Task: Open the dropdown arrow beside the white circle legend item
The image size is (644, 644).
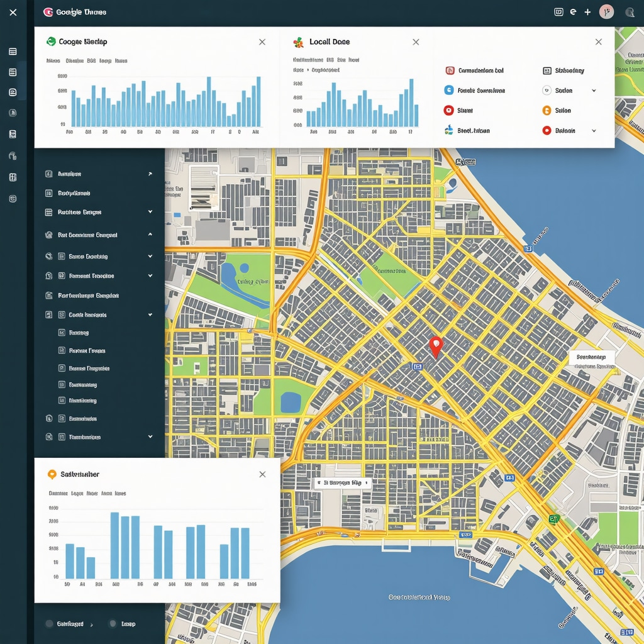Action: tap(594, 91)
